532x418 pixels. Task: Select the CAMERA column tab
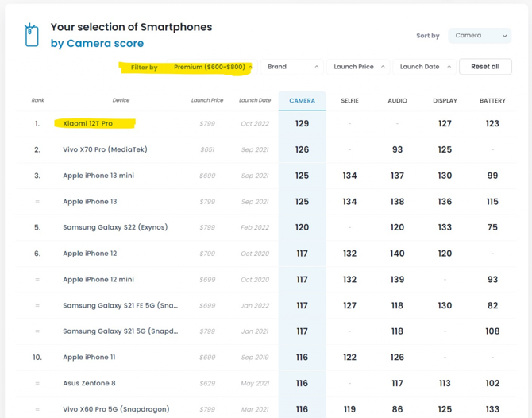302,101
